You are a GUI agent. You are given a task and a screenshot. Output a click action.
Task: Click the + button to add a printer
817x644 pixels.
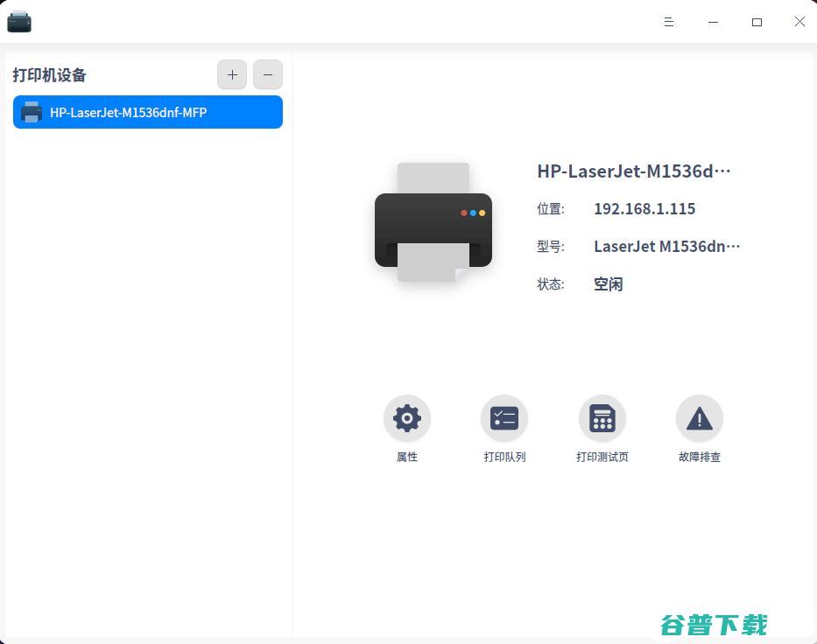click(x=232, y=74)
